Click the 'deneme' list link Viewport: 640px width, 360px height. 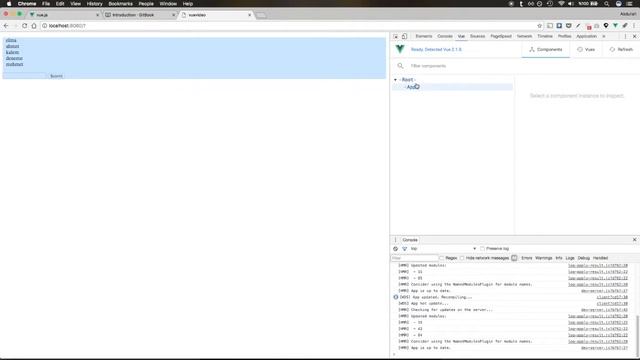14,58
